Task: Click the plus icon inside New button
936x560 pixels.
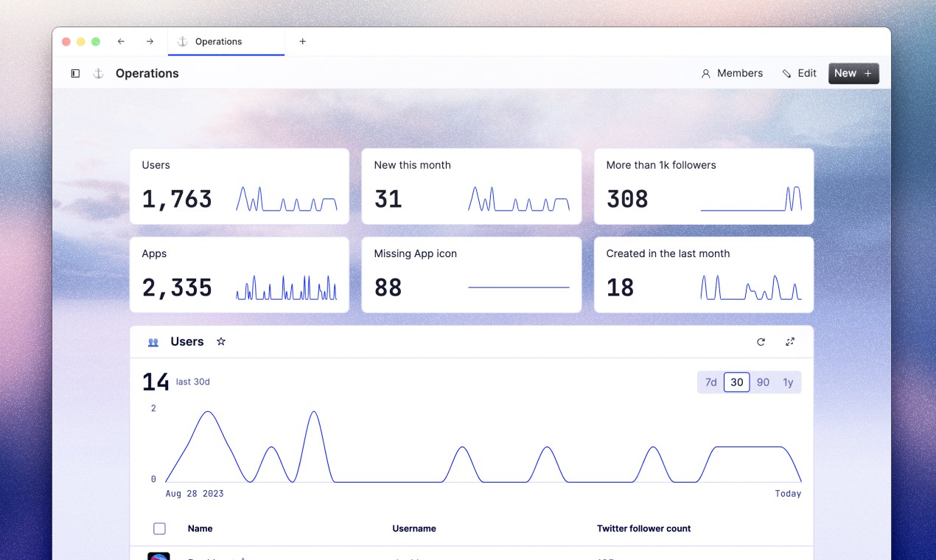Action: (x=867, y=74)
